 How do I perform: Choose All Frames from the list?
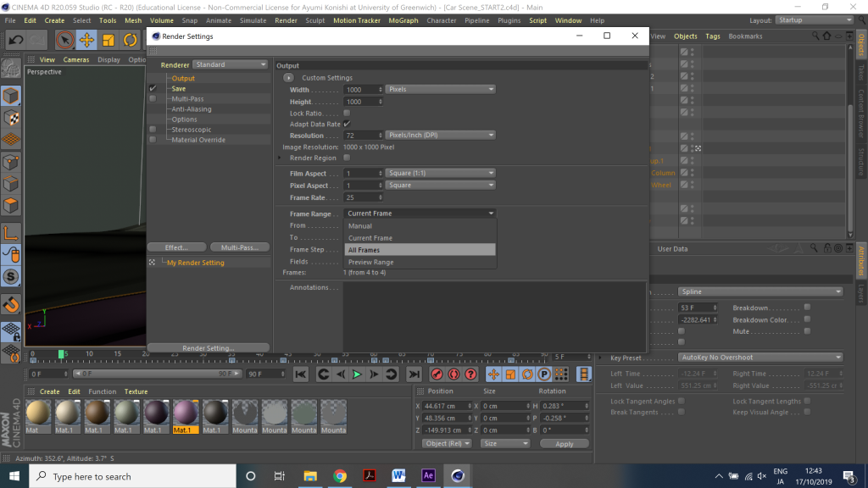point(420,250)
